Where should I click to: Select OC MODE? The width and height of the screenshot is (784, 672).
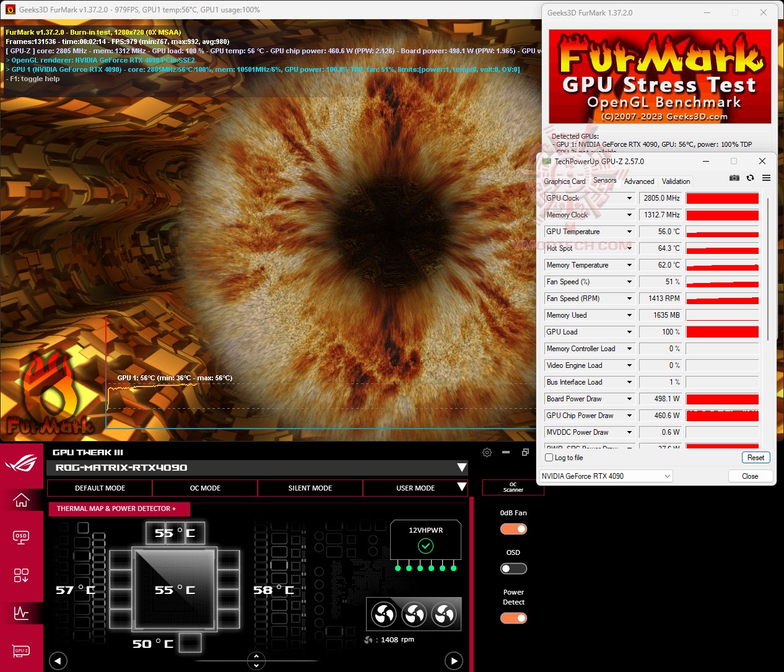(x=205, y=488)
